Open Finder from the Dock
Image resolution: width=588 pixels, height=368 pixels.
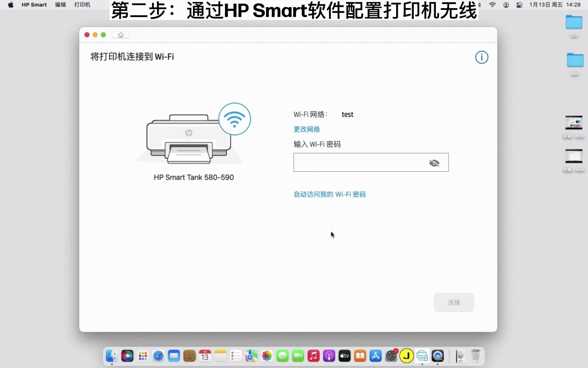click(112, 356)
